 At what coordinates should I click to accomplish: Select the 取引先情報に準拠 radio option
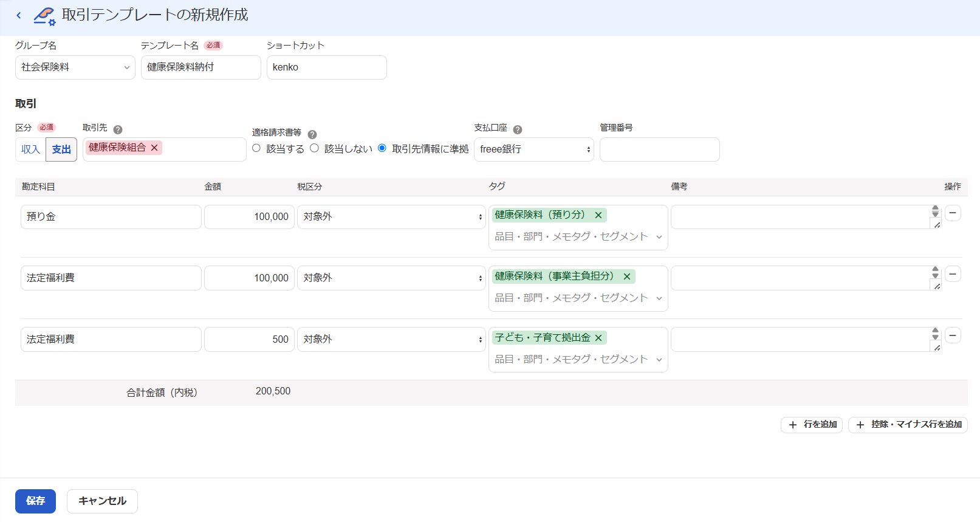click(x=382, y=148)
